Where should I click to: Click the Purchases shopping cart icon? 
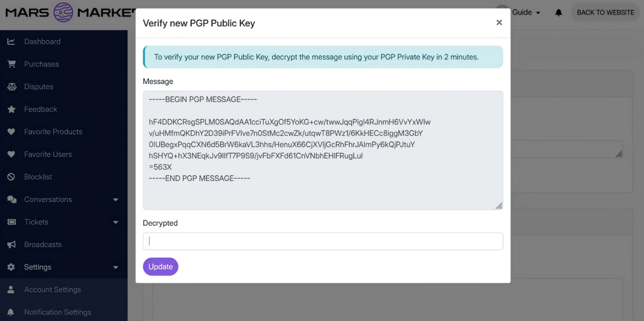pos(12,64)
